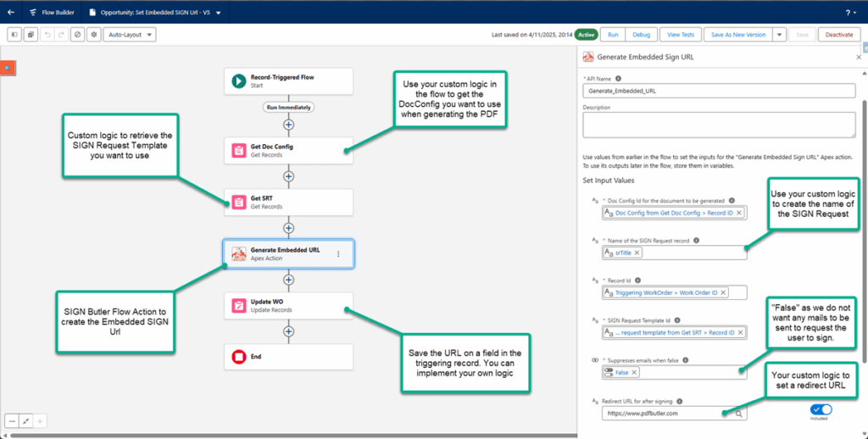The image size is (868, 439).
Task: Remove the srTitle pill from name field
Action: point(637,253)
